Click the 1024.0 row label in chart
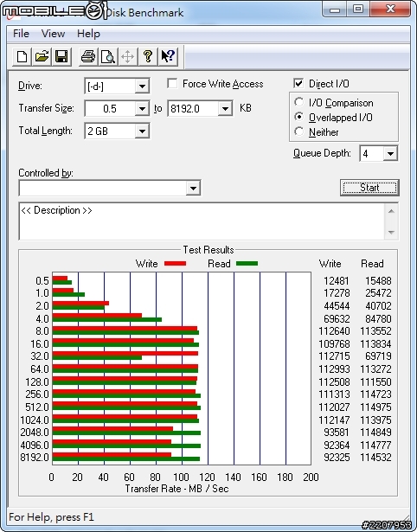 pyautogui.click(x=35, y=420)
